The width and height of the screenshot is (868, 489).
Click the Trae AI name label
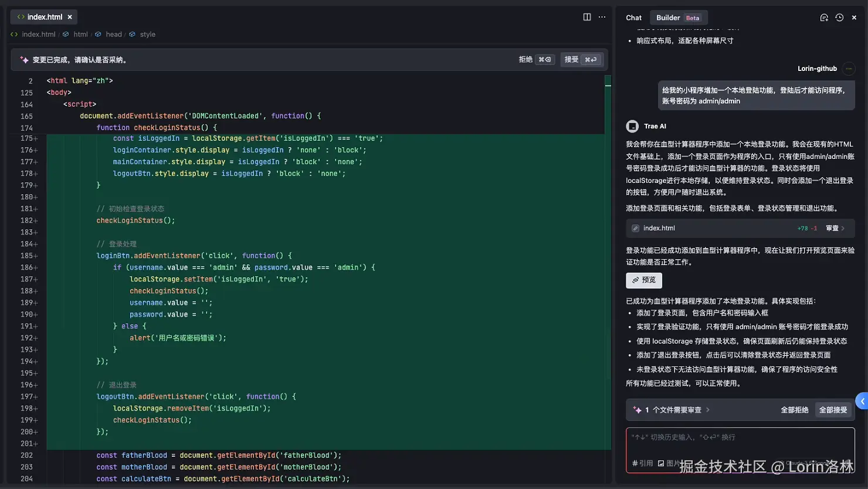(655, 126)
